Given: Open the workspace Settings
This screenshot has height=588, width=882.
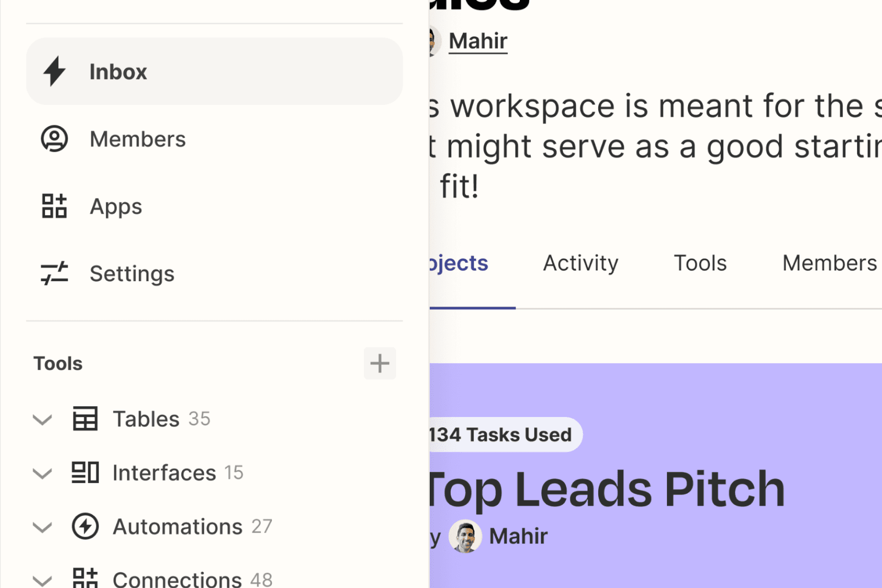Looking at the screenshot, I should (132, 273).
